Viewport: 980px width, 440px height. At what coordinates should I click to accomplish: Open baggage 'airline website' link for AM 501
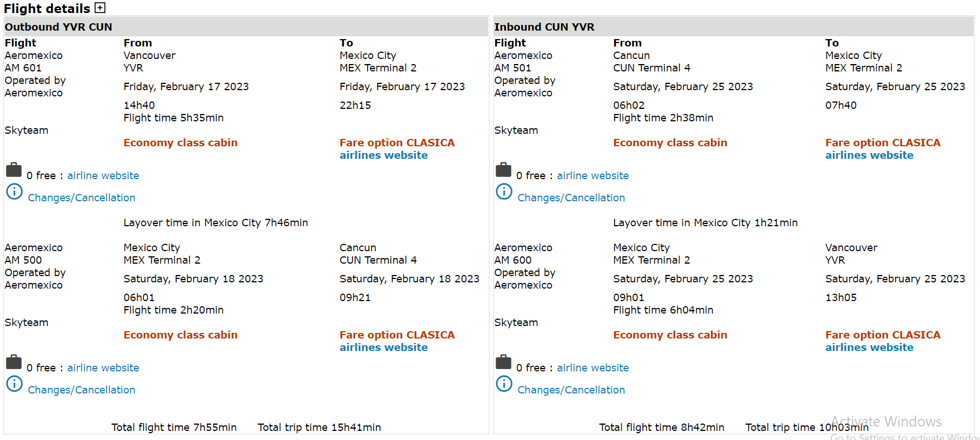click(593, 176)
